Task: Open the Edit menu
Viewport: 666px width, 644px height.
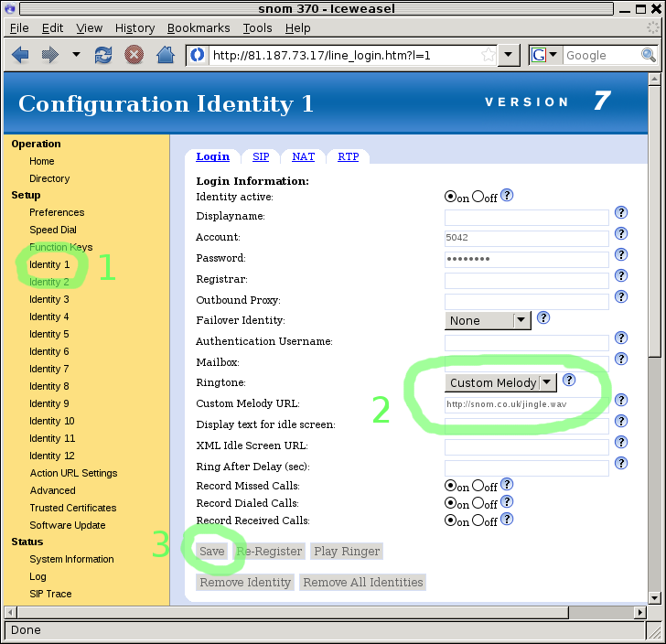Action: (52, 28)
